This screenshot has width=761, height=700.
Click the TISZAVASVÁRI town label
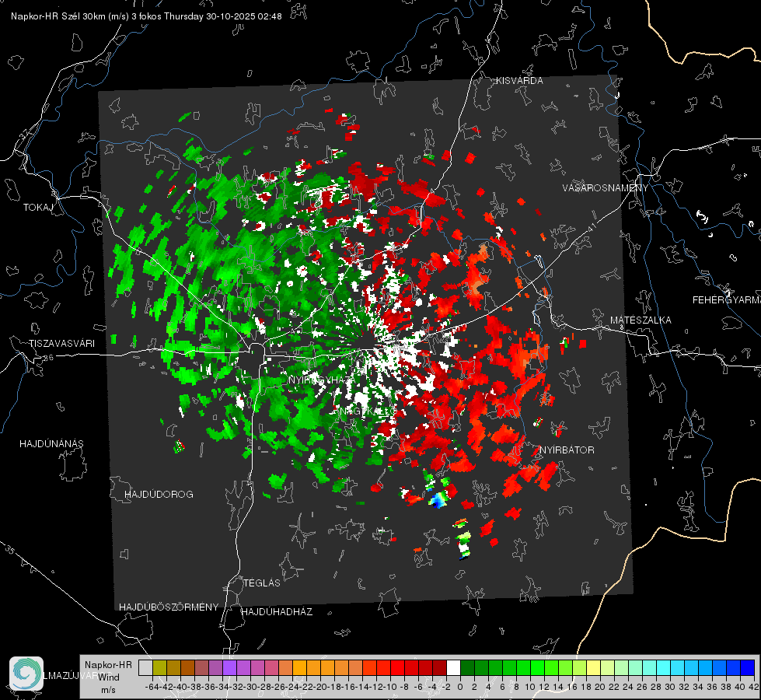[x=61, y=344]
